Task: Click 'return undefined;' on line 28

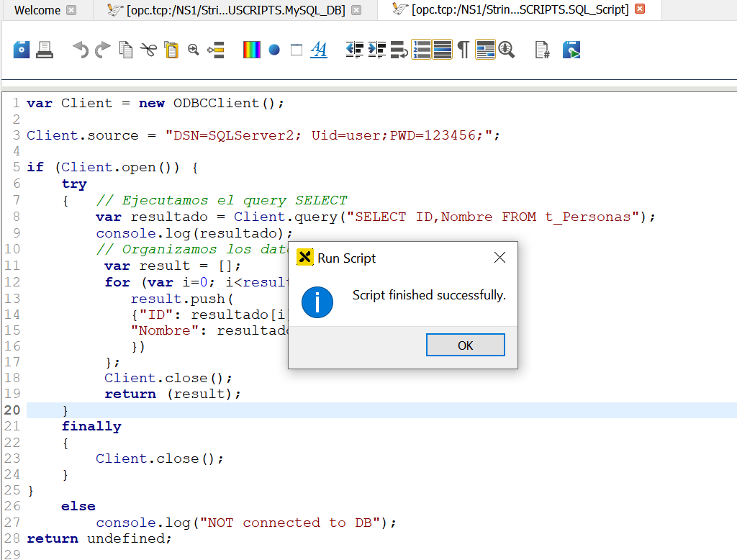Action: [x=99, y=538]
